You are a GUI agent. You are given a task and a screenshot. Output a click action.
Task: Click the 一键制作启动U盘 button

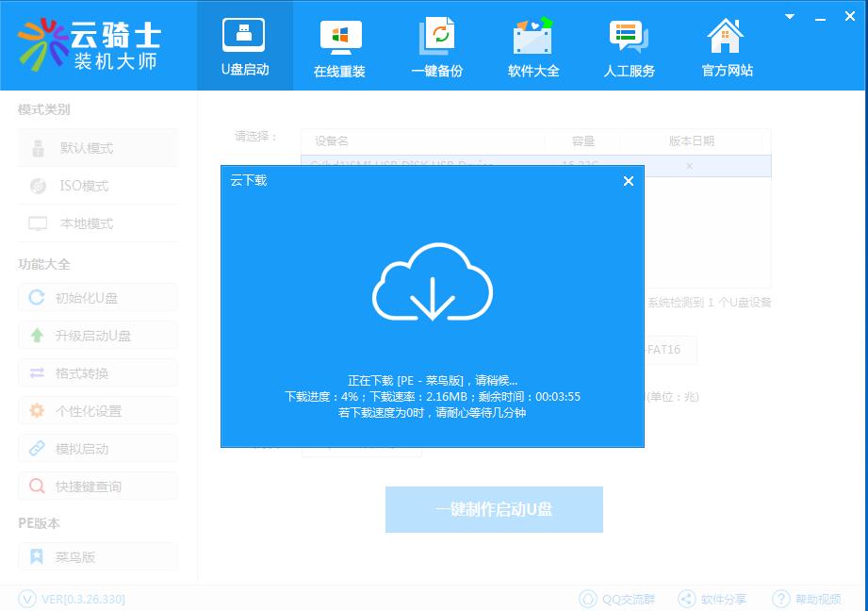[494, 509]
